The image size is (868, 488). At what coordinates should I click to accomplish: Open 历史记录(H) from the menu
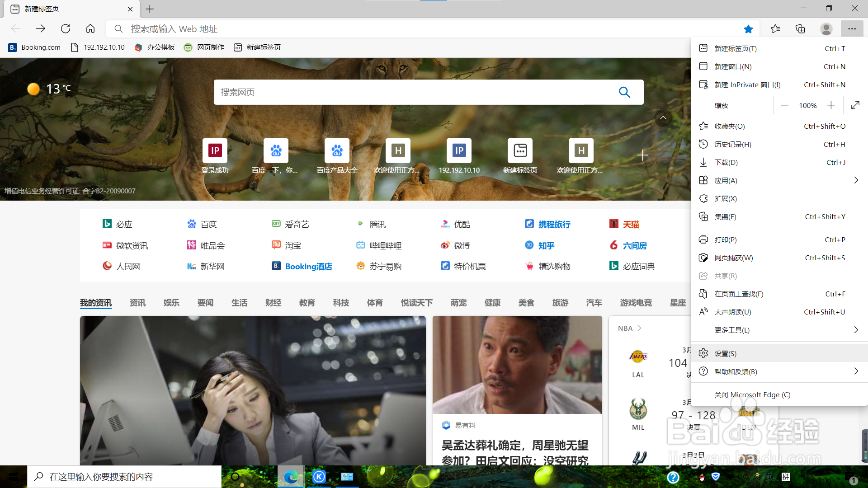(x=779, y=144)
